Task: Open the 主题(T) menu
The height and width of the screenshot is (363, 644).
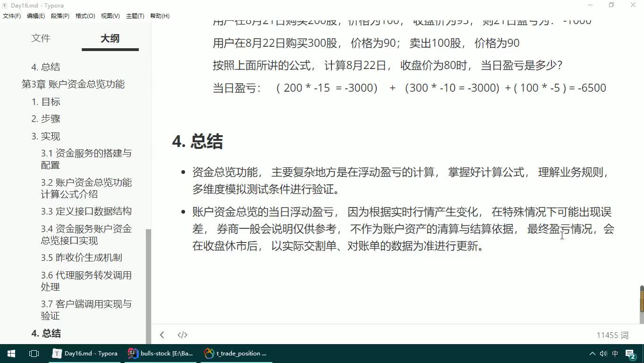Action: (x=135, y=16)
